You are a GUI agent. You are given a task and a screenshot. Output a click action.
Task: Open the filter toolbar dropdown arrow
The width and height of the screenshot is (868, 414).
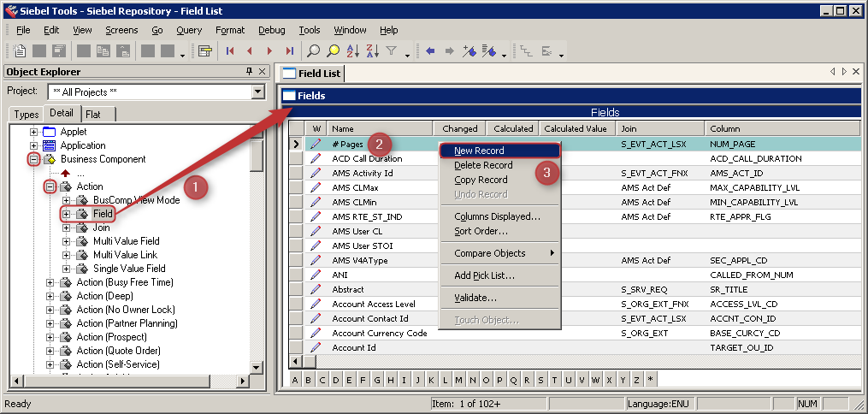[407, 55]
